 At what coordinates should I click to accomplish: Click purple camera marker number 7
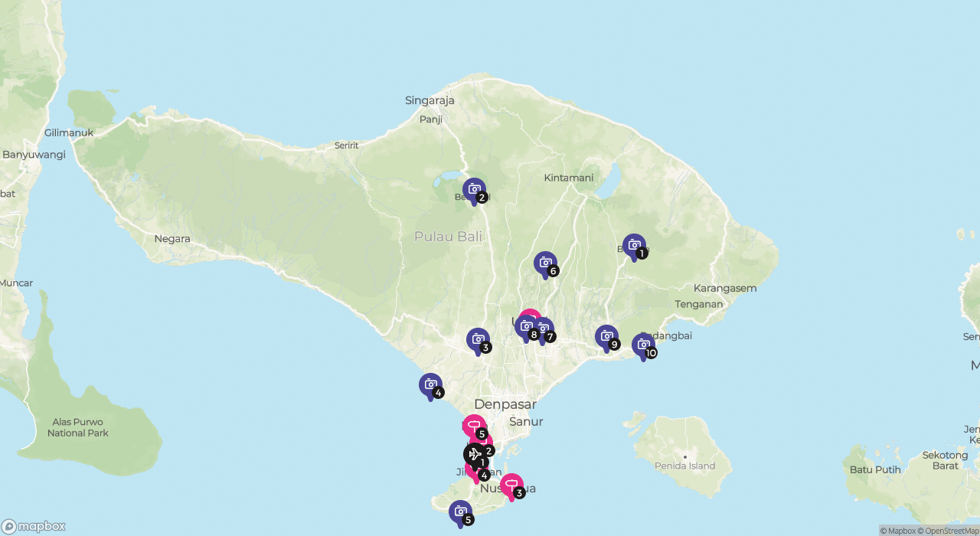point(544,329)
